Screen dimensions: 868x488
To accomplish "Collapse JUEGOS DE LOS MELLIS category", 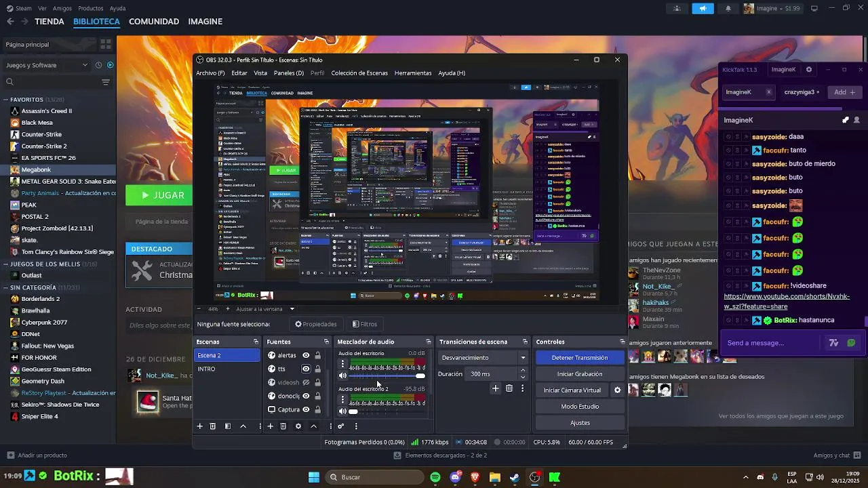I will click(x=5, y=264).
